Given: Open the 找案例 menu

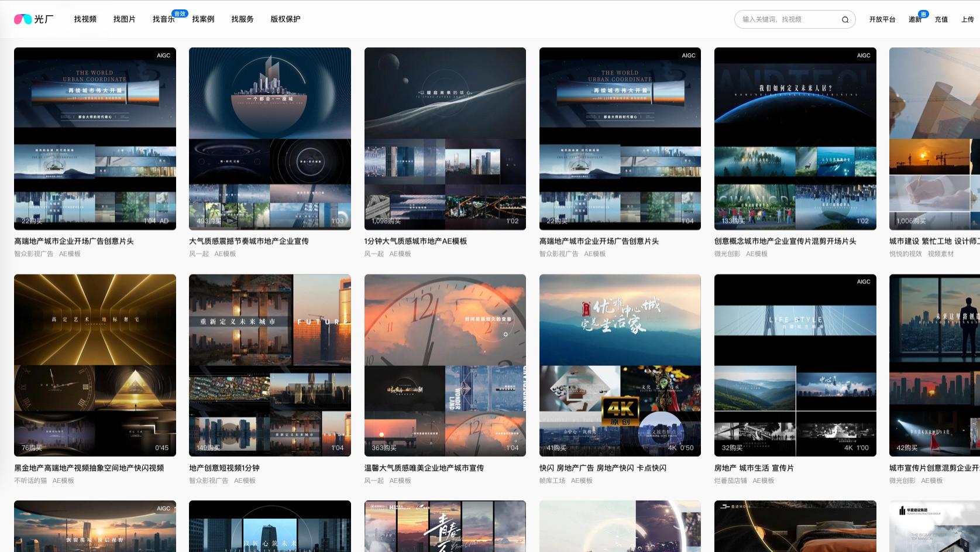Looking at the screenshot, I should pyautogui.click(x=203, y=19).
